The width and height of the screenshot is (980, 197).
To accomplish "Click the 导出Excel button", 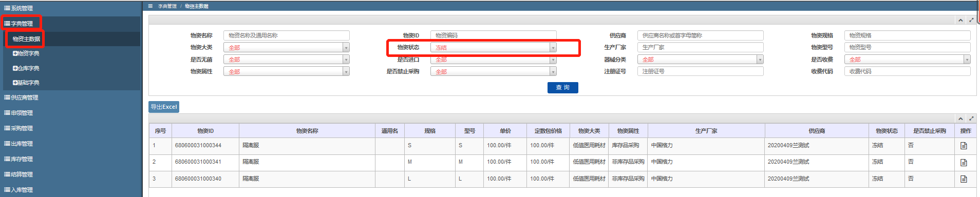I will (164, 107).
